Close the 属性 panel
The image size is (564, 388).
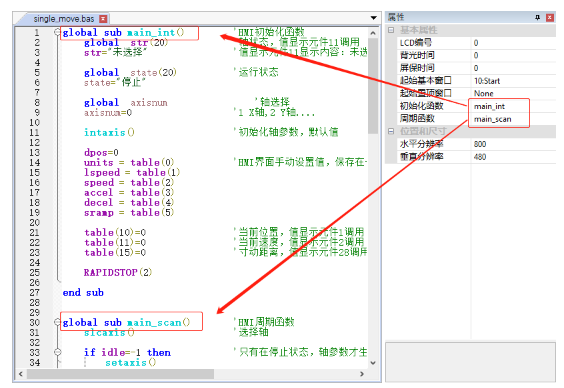pyautogui.click(x=550, y=17)
